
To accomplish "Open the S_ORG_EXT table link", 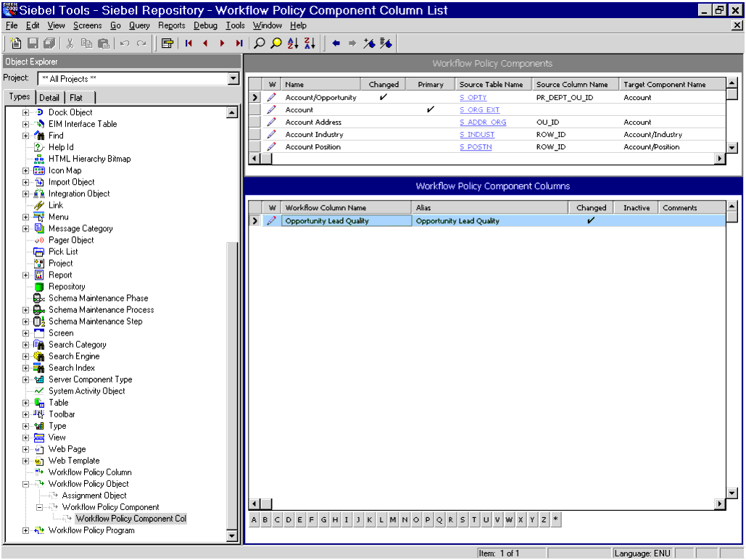I will pos(480,109).
